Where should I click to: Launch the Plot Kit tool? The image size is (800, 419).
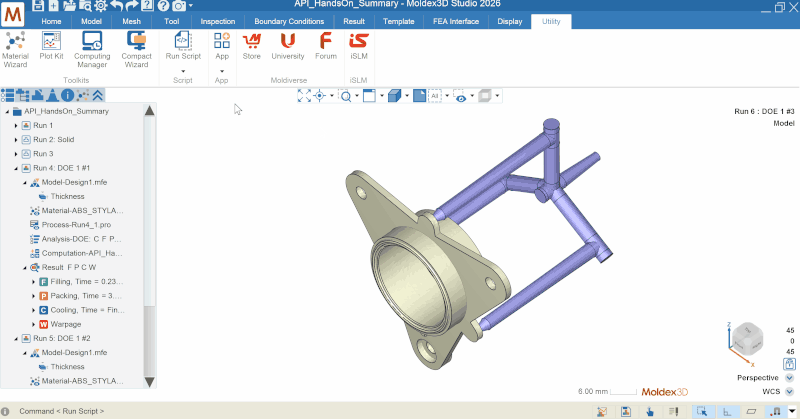pyautogui.click(x=52, y=49)
